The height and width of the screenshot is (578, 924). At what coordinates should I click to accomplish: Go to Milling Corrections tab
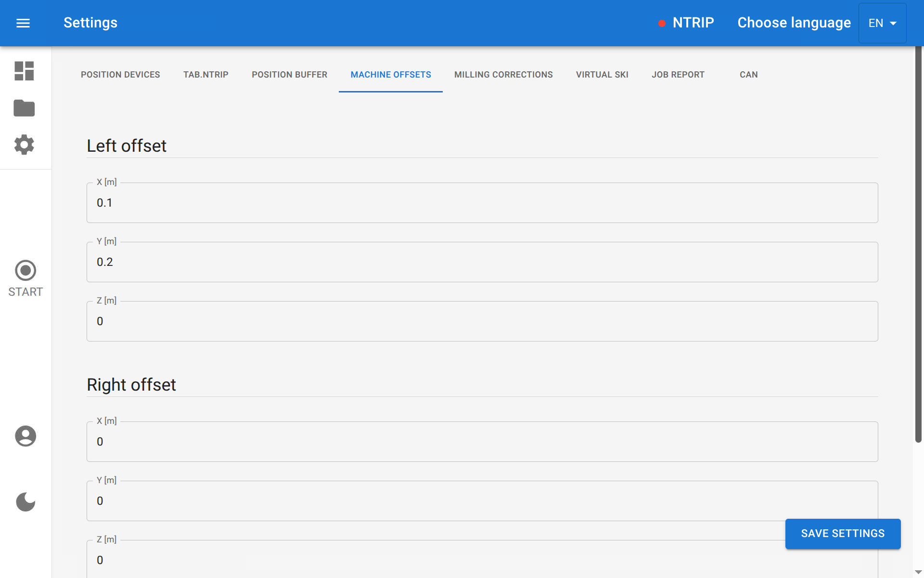pos(503,75)
